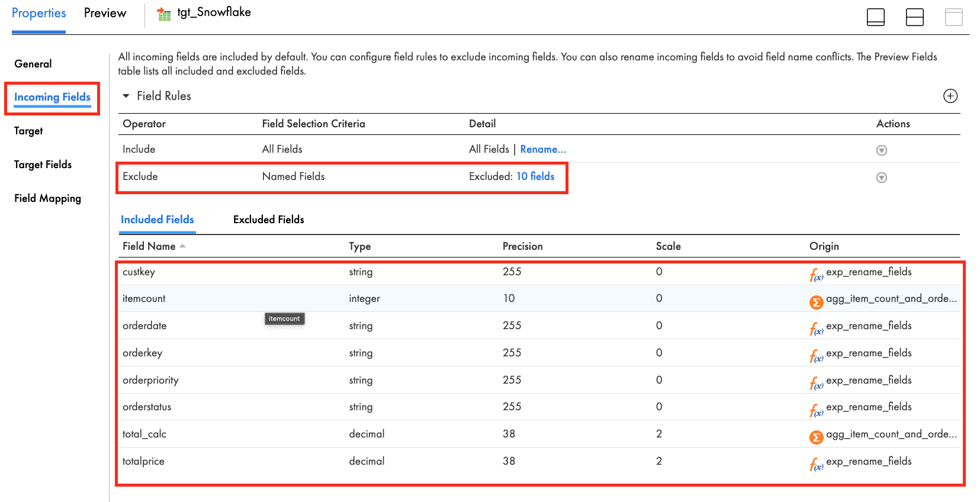980x502 pixels.
Task: Click the tgt_Snowflake target icon
Action: pos(164,14)
